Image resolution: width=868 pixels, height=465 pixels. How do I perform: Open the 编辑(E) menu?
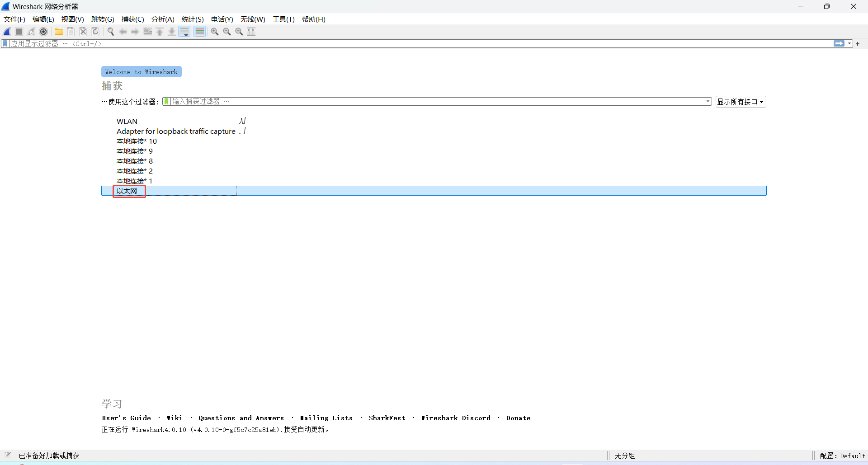43,19
